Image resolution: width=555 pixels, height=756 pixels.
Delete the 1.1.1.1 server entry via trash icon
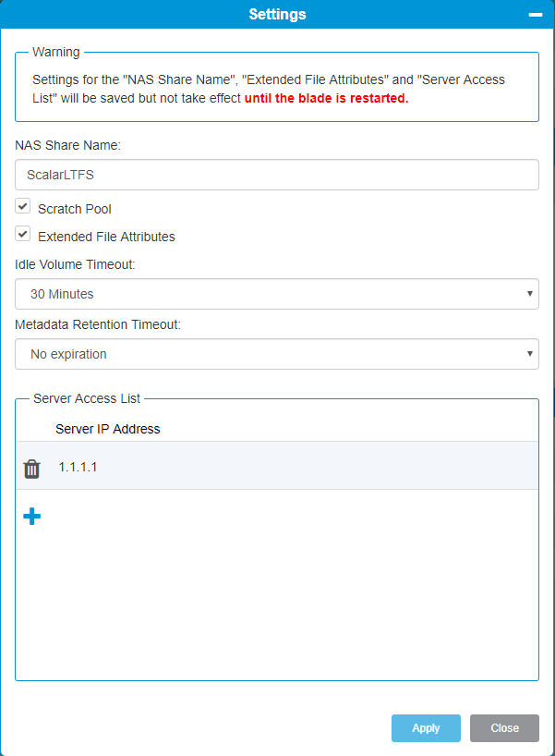pyautogui.click(x=31, y=469)
